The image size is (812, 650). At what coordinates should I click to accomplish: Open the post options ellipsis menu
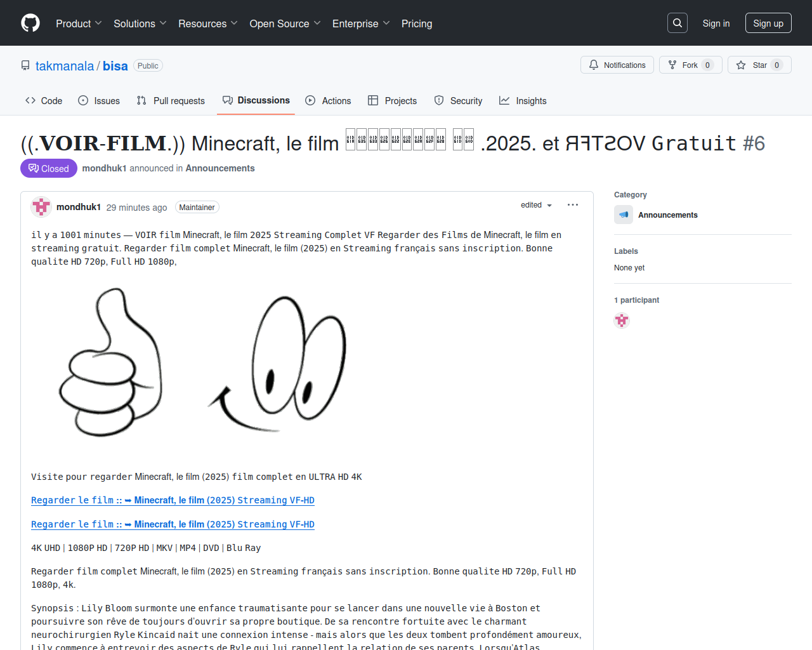coord(573,205)
